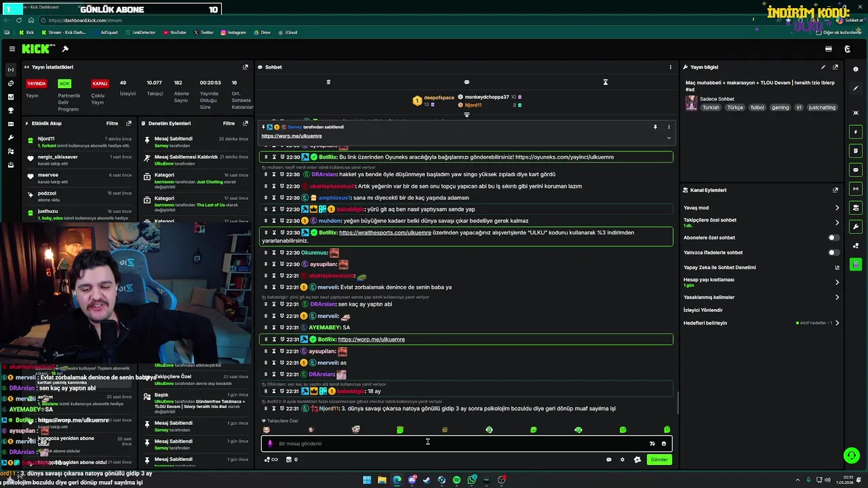868x488 pixels.
Task: Click the stream category thumbnail in Yayın bilgisi
Action: click(x=691, y=102)
